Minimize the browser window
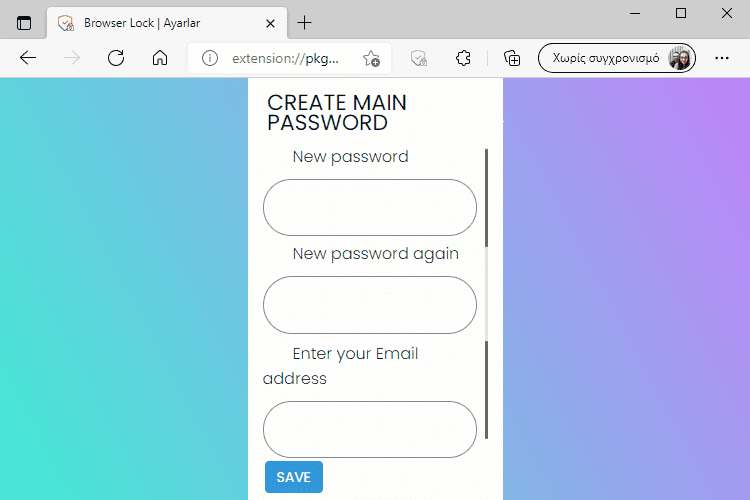This screenshot has height=500, width=750. 635,13
